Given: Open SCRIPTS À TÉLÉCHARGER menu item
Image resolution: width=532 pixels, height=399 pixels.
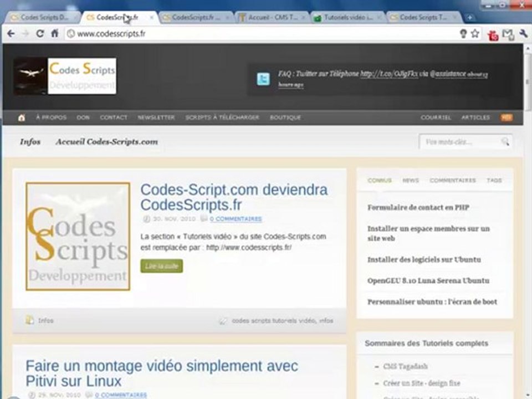Looking at the screenshot, I should pos(222,117).
